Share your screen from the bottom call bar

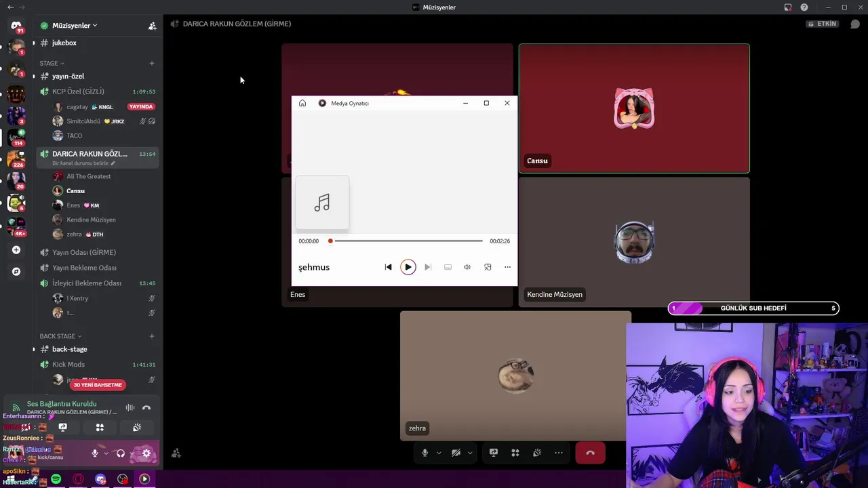pyautogui.click(x=494, y=453)
